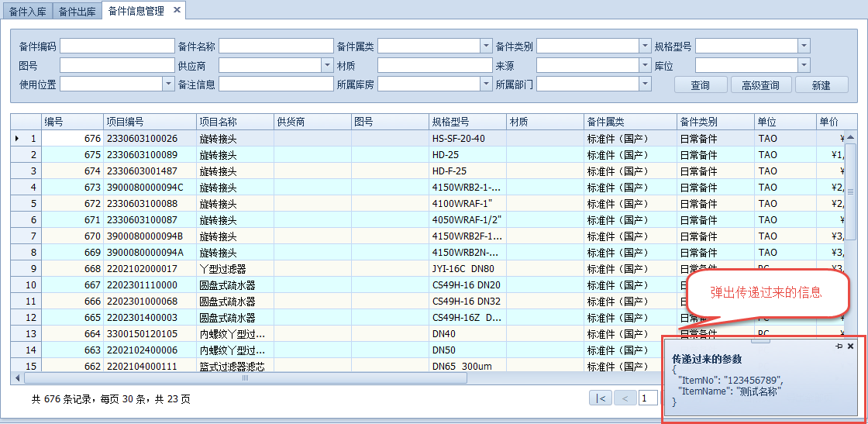Switch to the 备件入库 tab
868x424 pixels.
pyautogui.click(x=27, y=12)
